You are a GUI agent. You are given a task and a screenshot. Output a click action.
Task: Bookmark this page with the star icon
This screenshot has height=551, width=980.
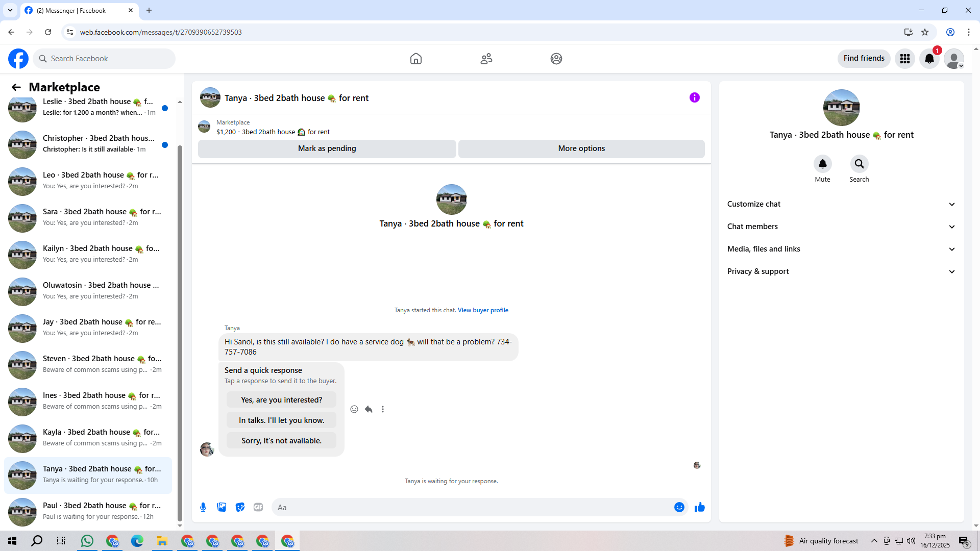click(925, 32)
